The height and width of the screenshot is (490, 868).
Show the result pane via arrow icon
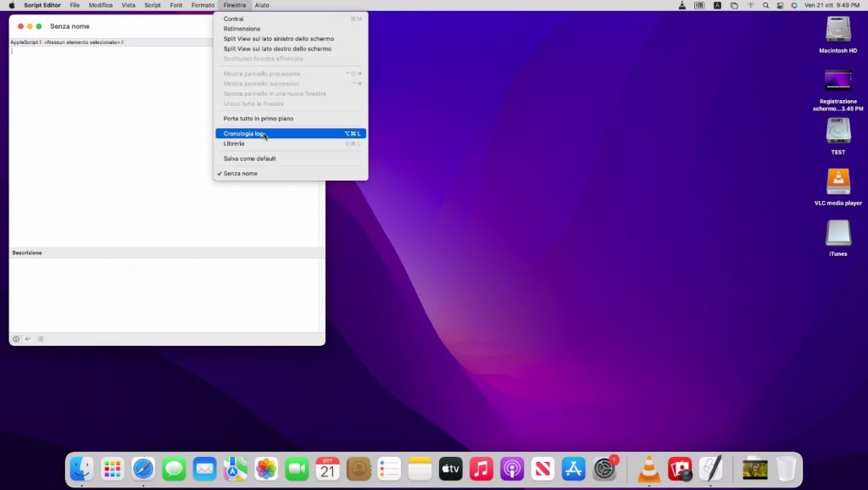[x=28, y=339]
